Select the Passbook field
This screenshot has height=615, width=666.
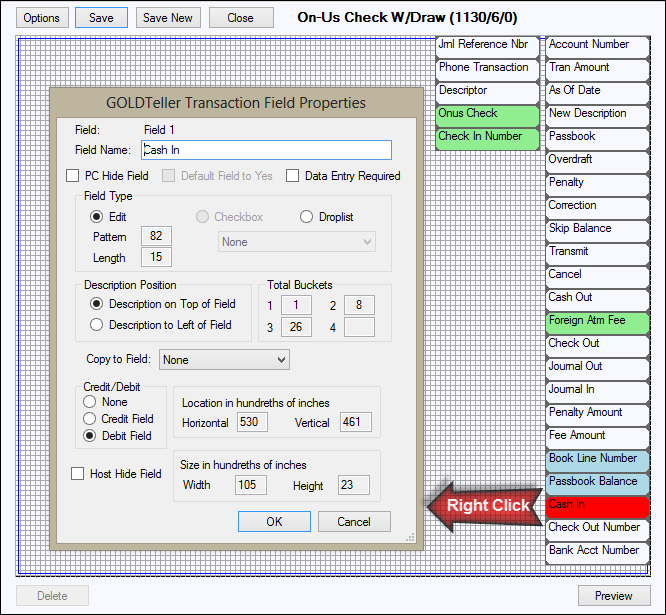(597, 138)
